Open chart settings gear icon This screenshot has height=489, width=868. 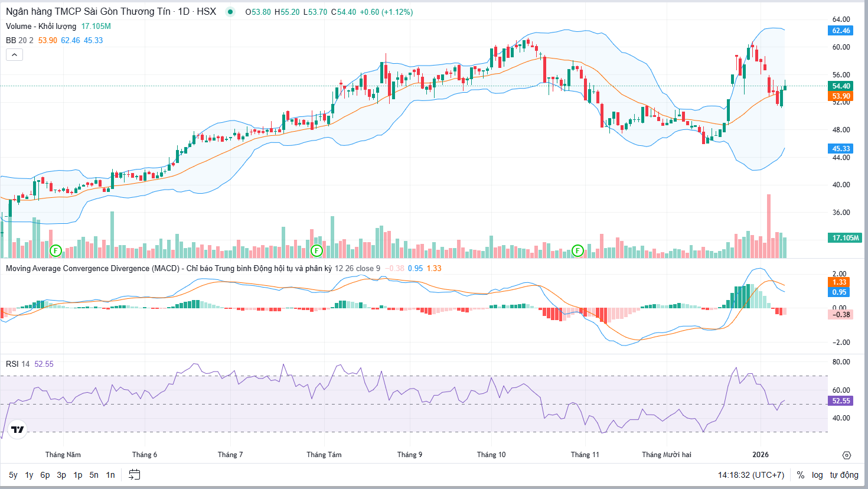847,455
